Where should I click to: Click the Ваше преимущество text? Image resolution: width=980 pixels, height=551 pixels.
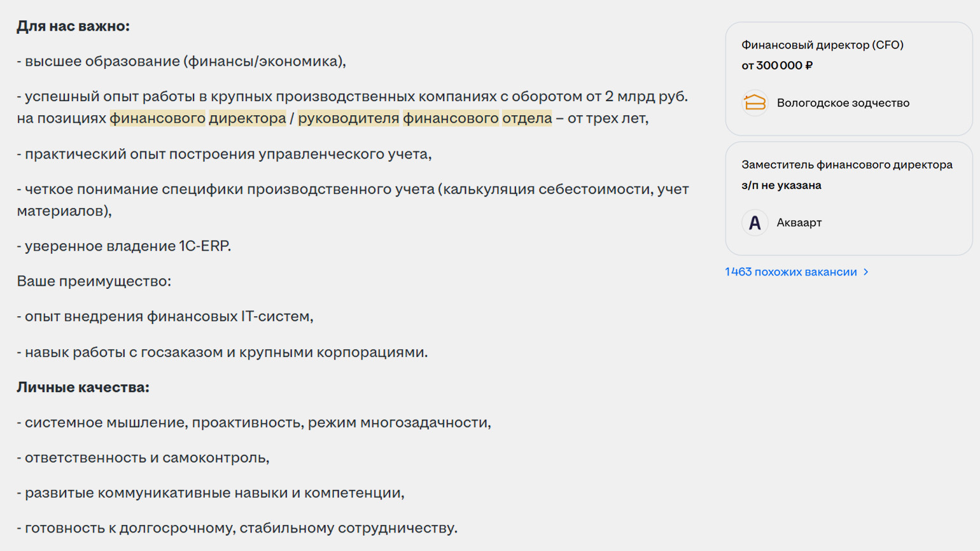(x=94, y=281)
